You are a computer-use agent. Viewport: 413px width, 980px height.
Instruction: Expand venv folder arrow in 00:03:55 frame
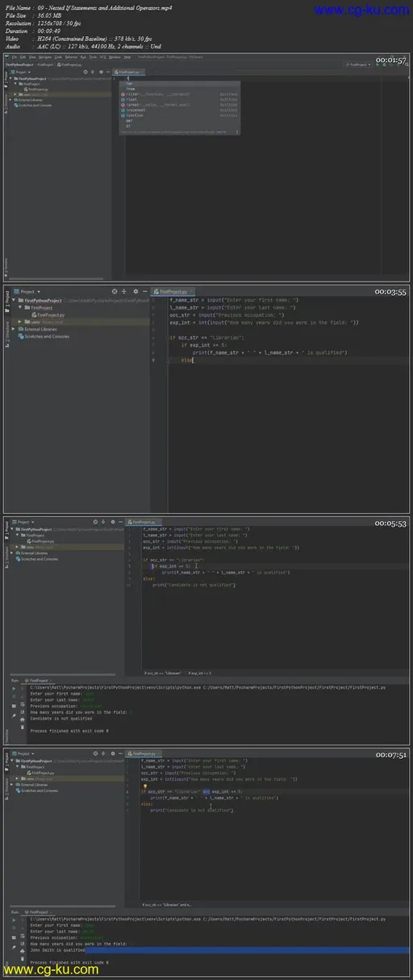[x=19, y=322]
